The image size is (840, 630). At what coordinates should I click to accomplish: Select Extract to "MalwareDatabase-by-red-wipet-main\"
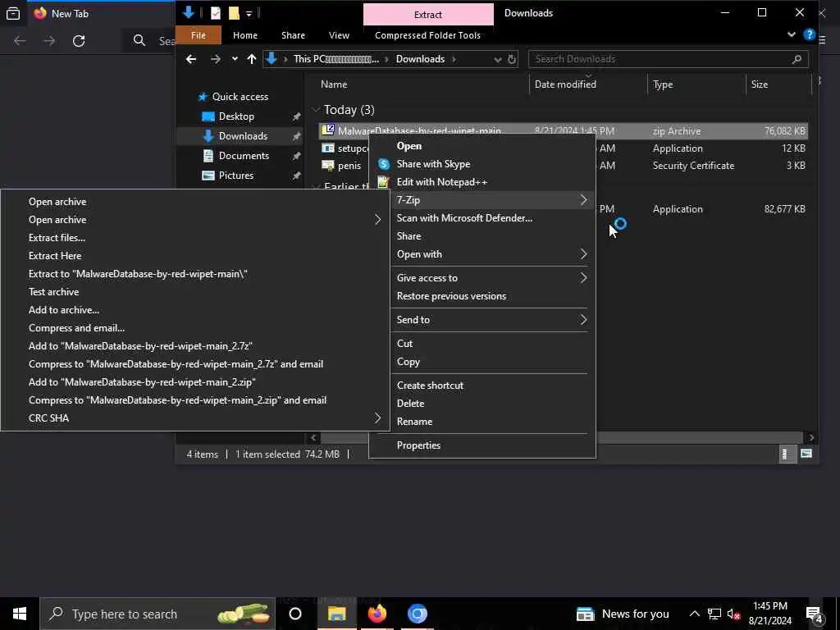pyautogui.click(x=138, y=274)
